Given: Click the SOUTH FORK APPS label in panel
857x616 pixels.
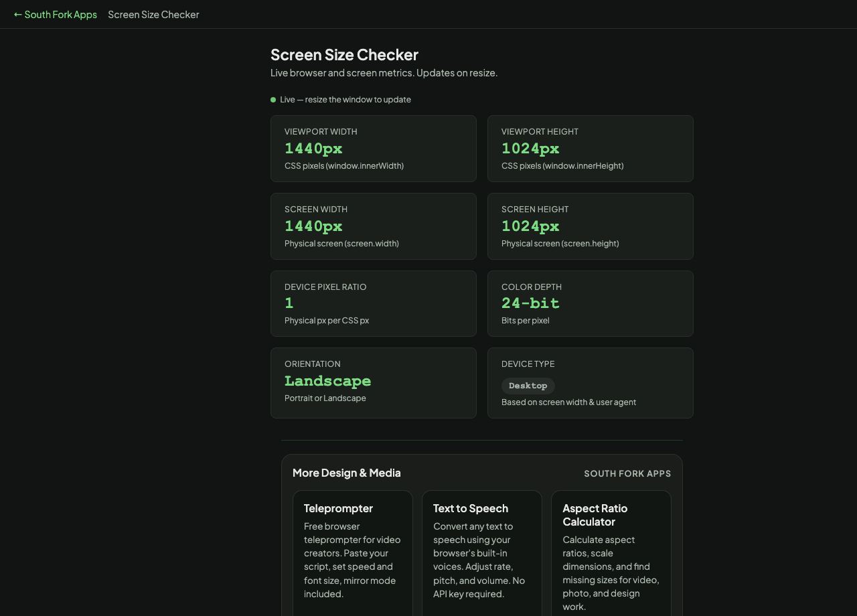Looking at the screenshot, I should 627,473.
